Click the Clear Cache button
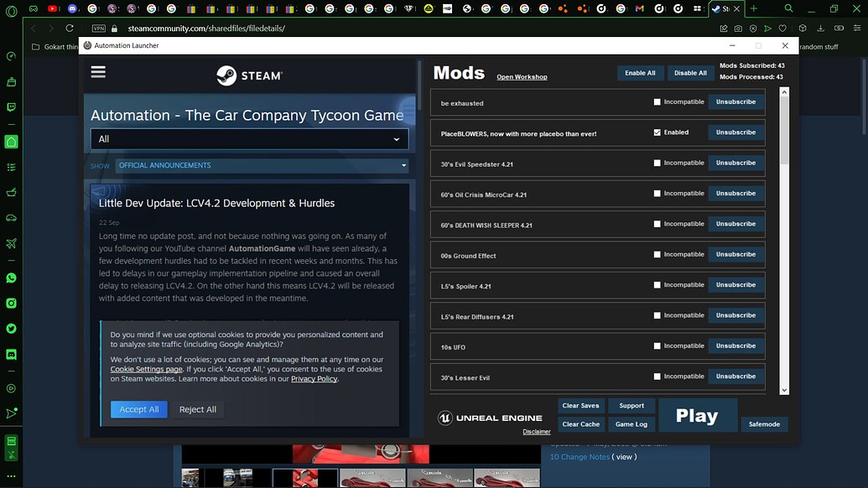Viewport: 868px width, 488px height. (580, 424)
